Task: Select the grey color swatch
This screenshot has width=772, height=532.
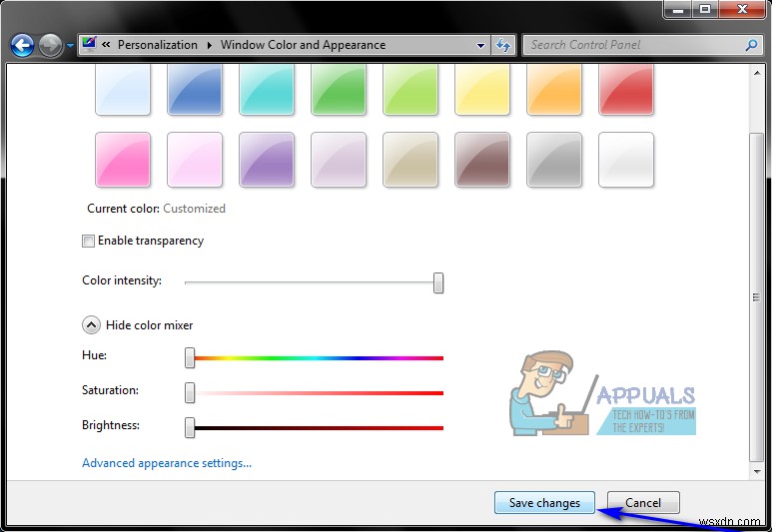Action: click(x=554, y=160)
